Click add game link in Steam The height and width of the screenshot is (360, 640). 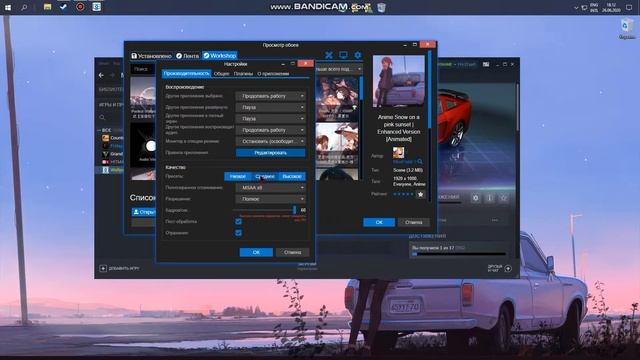coord(124,269)
